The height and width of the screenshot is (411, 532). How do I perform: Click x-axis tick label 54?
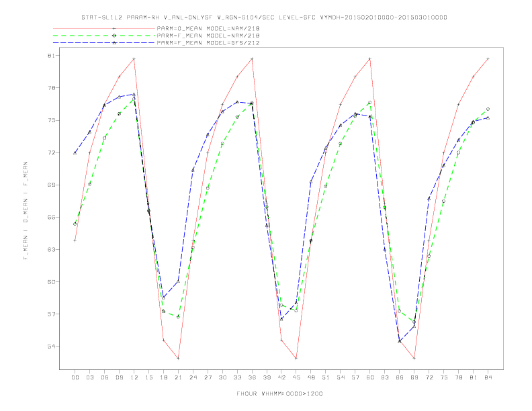(341, 377)
